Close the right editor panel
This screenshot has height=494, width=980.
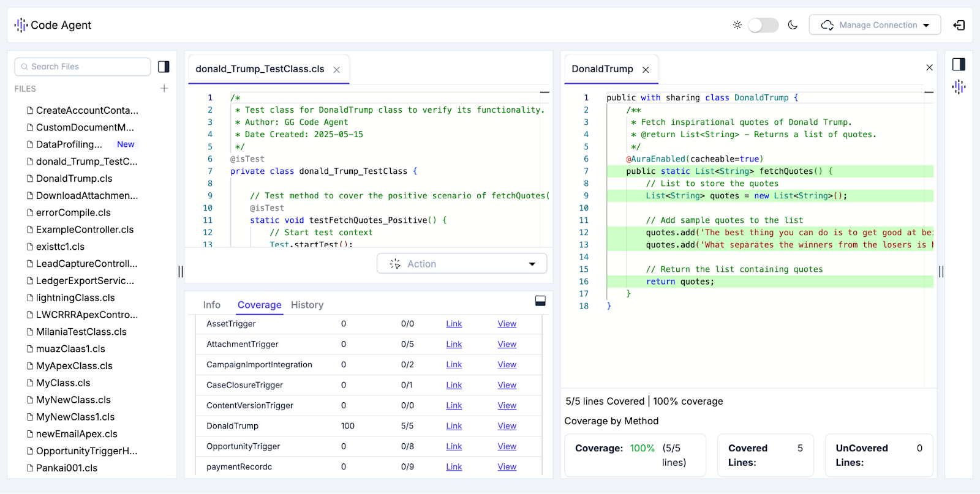[929, 67]
